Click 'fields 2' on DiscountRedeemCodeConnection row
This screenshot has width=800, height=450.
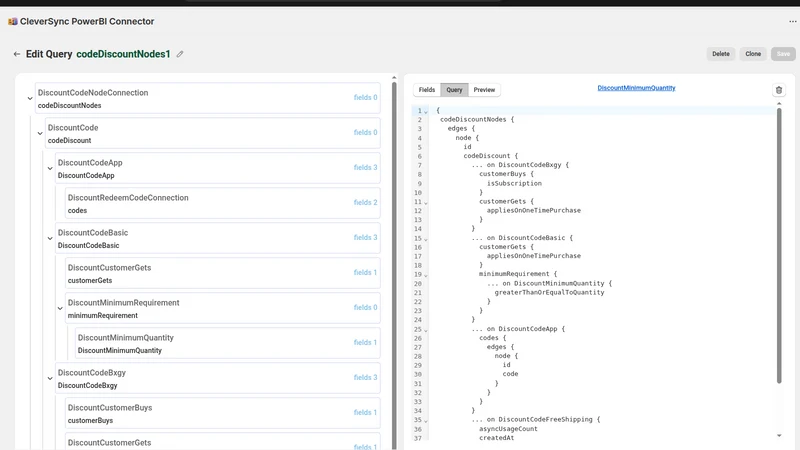[x=365, y=203]
